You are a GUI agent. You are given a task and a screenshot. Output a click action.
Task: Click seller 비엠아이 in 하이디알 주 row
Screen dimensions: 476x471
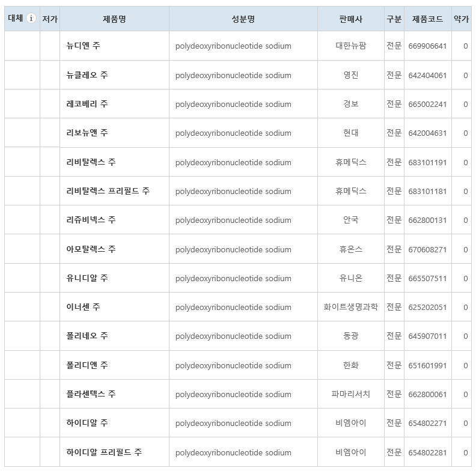(350, 423)
